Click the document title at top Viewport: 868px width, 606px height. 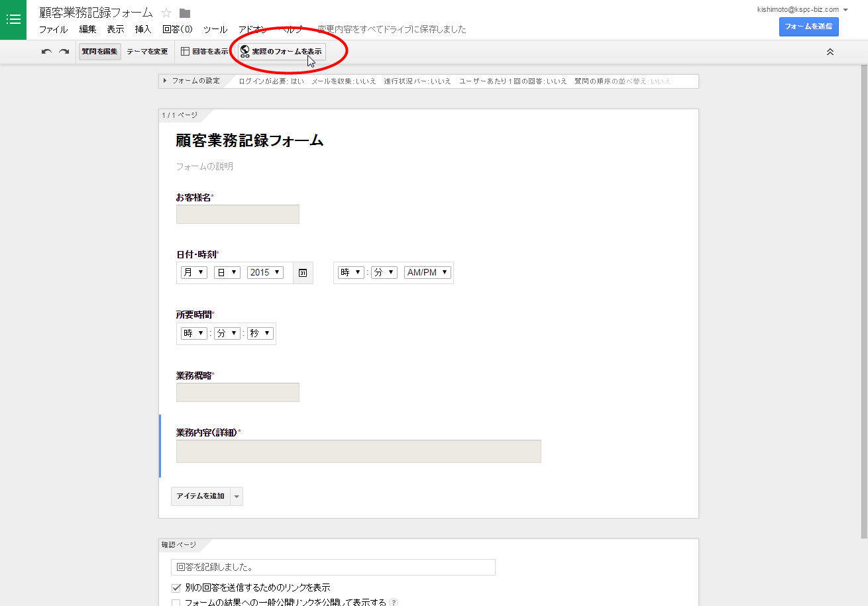(x=96, y=13)
